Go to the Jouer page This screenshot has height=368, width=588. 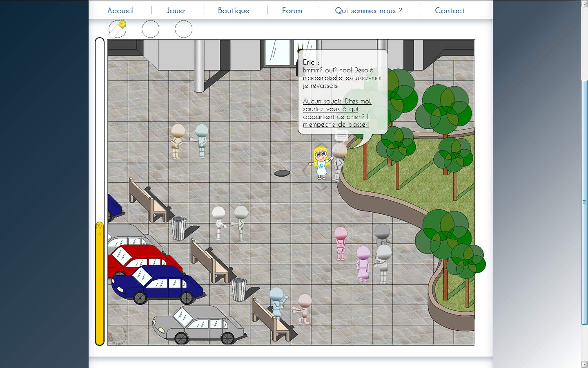tap(176, 11)
